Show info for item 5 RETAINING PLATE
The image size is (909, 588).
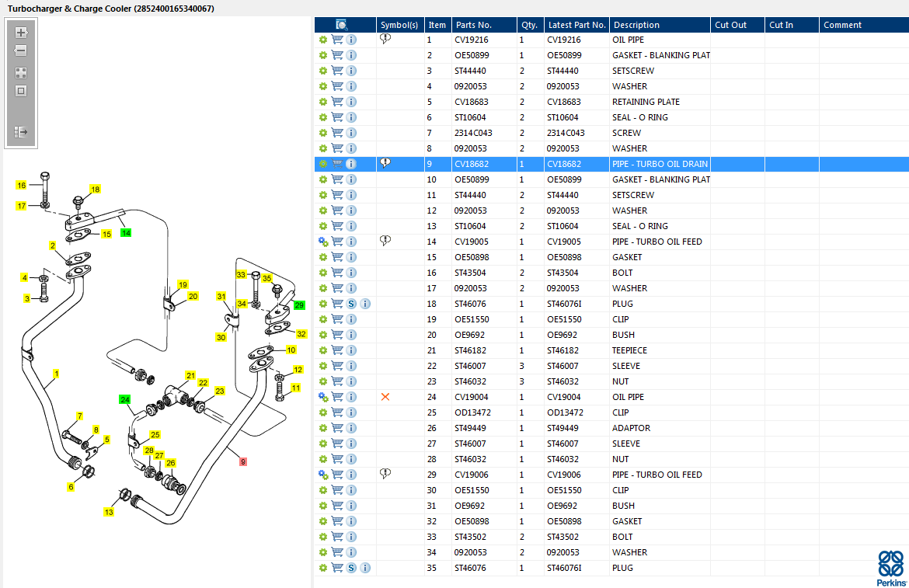[351, 102]
